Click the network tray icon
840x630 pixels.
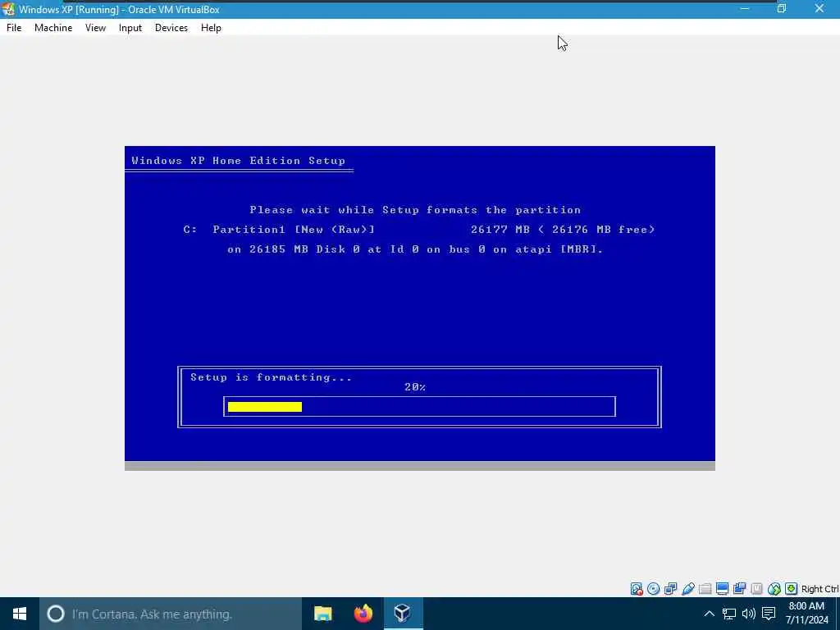(728, 614)
